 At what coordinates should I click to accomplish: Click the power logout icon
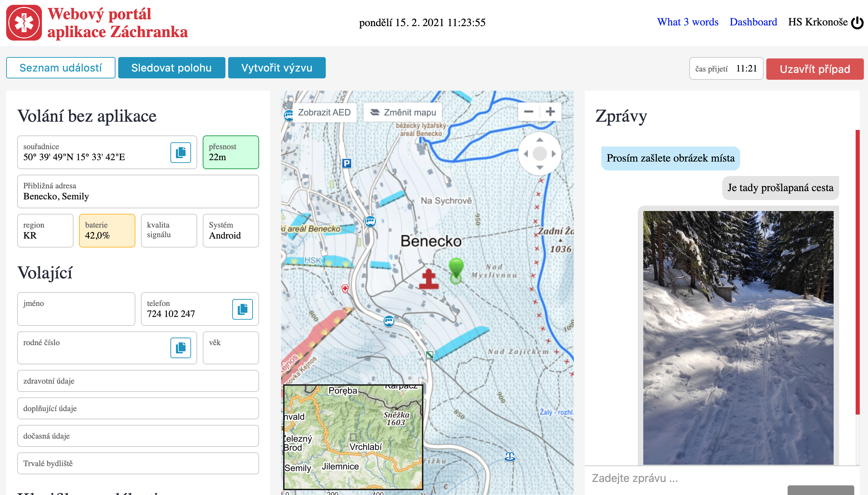pyautogui.click(x=857, y=23)
